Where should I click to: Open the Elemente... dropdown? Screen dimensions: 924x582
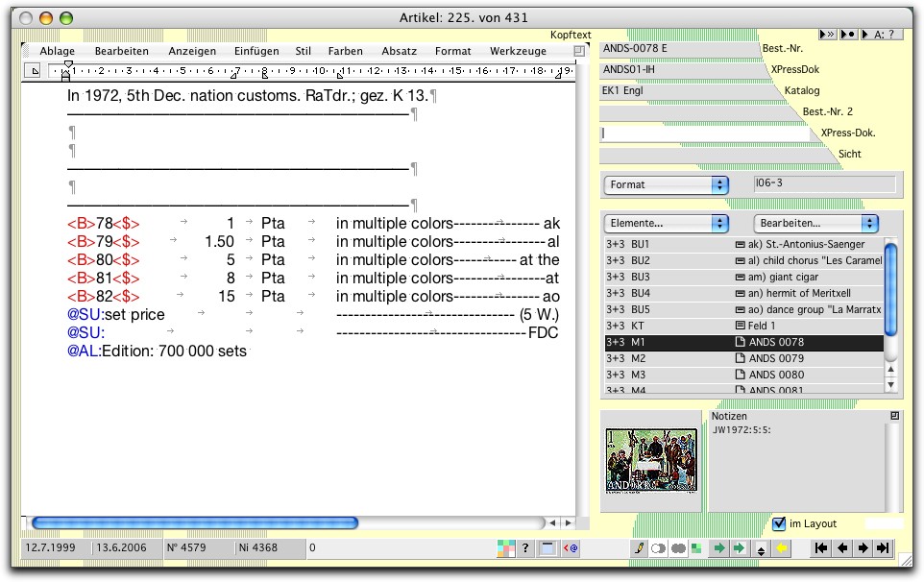coord(666,223)
